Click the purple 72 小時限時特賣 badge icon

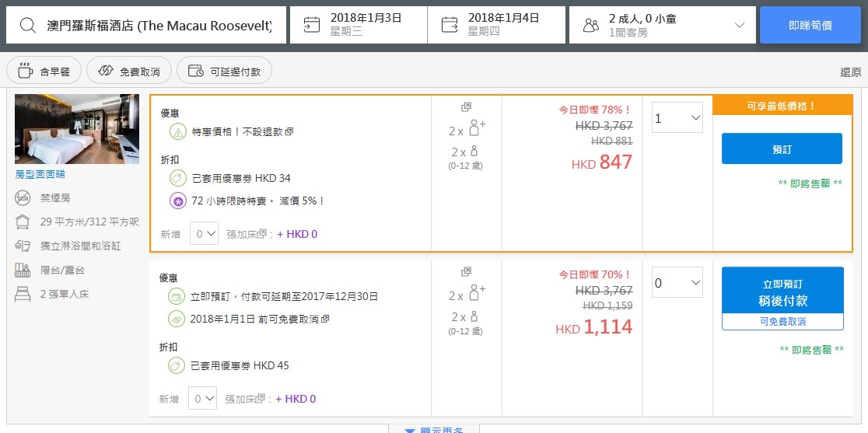177,201
